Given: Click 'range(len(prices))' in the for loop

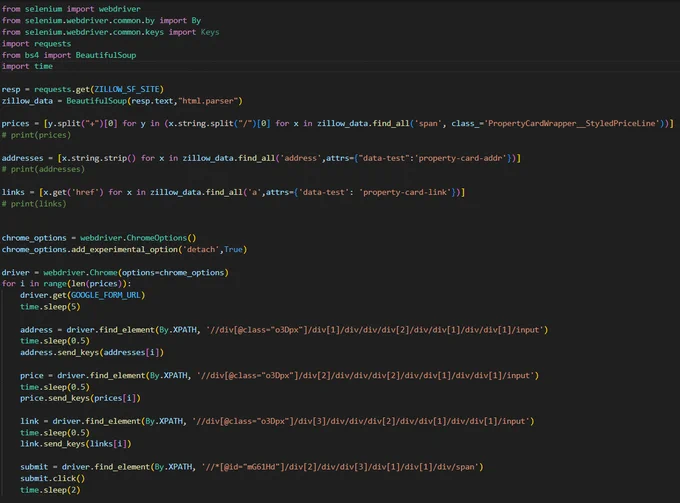Looking at the screenshot, I should point(85,284).
